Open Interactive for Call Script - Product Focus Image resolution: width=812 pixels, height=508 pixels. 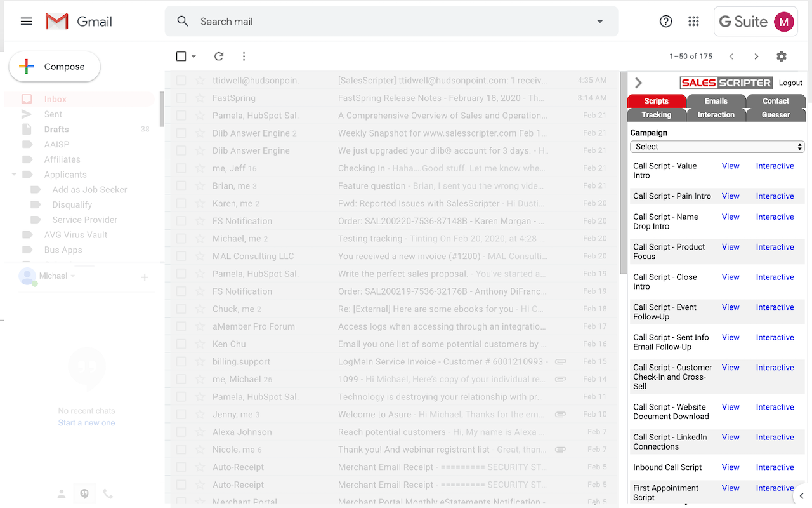775,247
